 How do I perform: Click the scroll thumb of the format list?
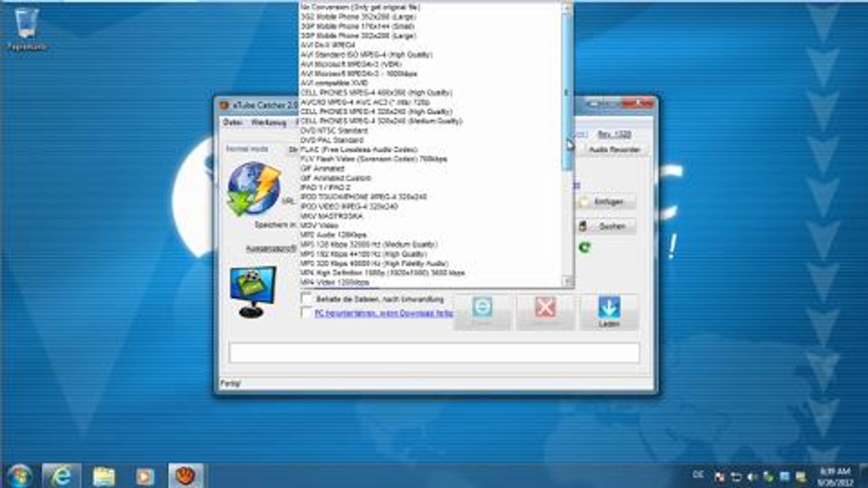click(x=568, y=91)
